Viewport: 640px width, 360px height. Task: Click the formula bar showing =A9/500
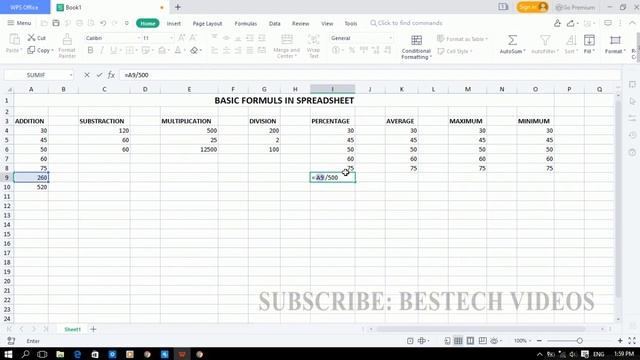[370, 75]
